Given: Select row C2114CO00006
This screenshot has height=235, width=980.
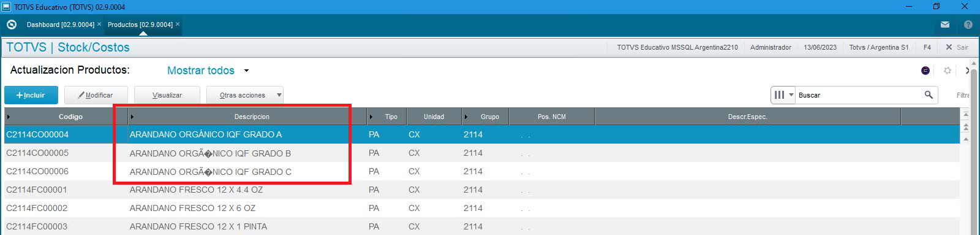Looking at the screenshot, I should (x=482, y=171).
